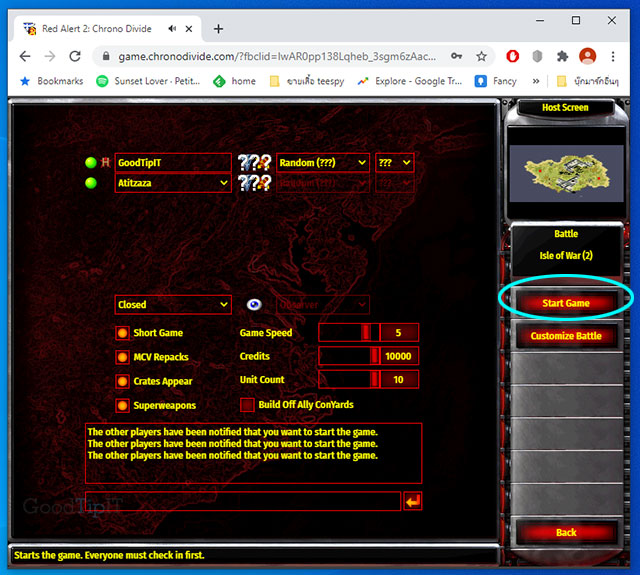Image resolution: width=640 pixels, height=575 pixels.
Task: Click the Unit Count value 10
Action: point(399,380)
